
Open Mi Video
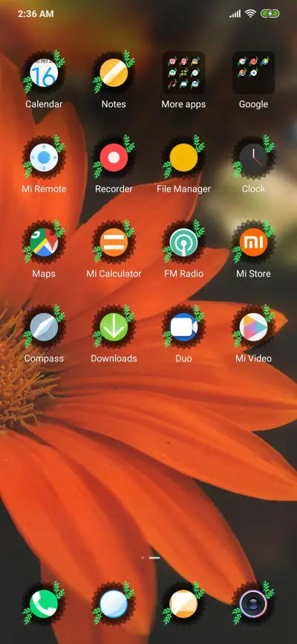tap(253, 327)
